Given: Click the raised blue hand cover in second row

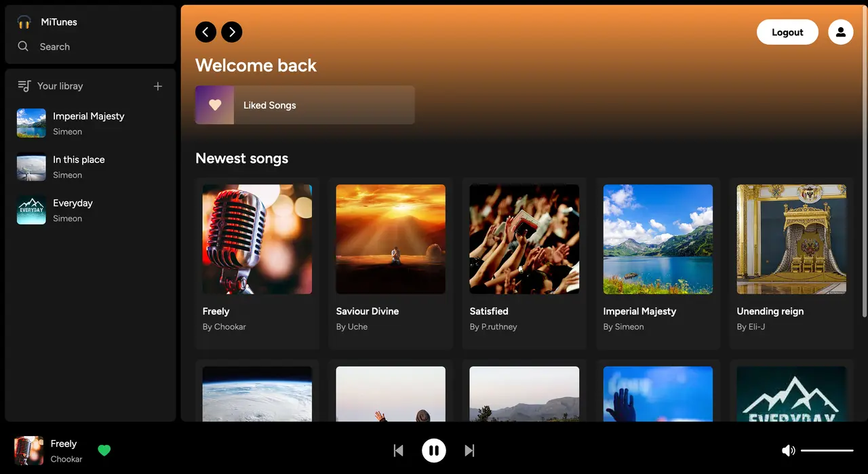Looking at the screenshot, I should [x=658, y=394].
